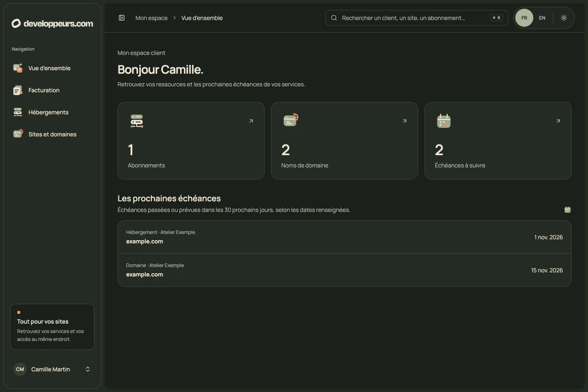Click the small calendar icon beside prochaines échéances

click(x=568, y=209)
